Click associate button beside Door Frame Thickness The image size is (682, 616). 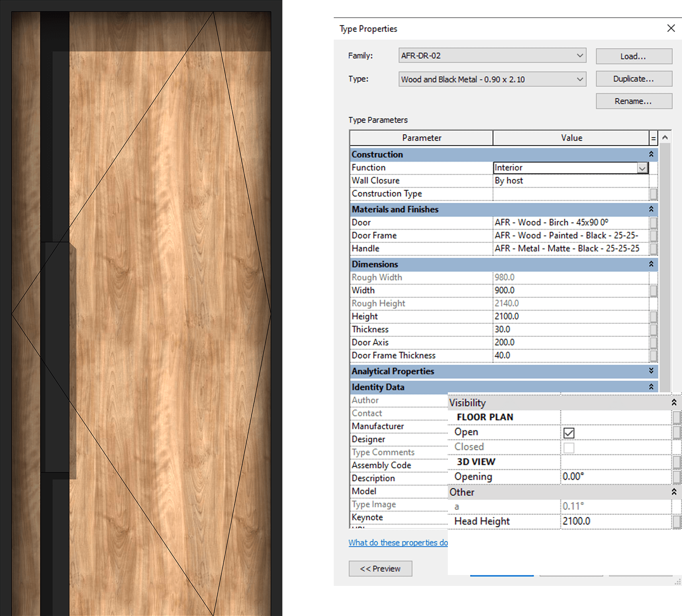(653, 355)
